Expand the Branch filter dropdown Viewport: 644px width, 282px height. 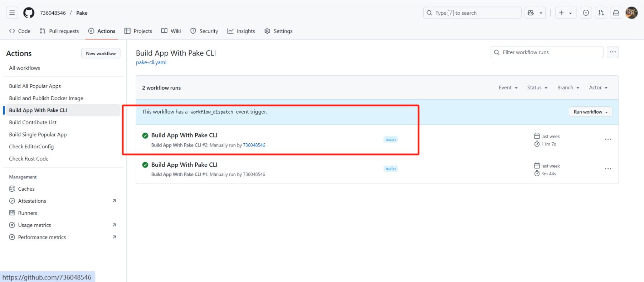click(568, 88)
